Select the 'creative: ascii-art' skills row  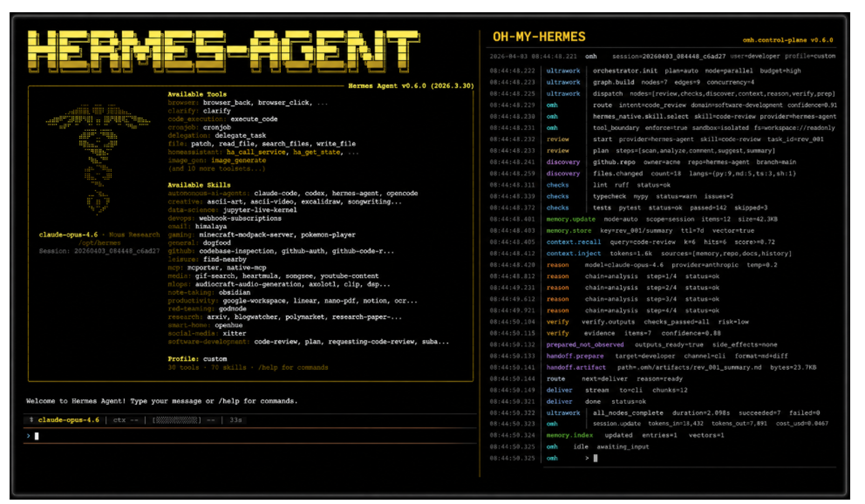tap(285, 202)
